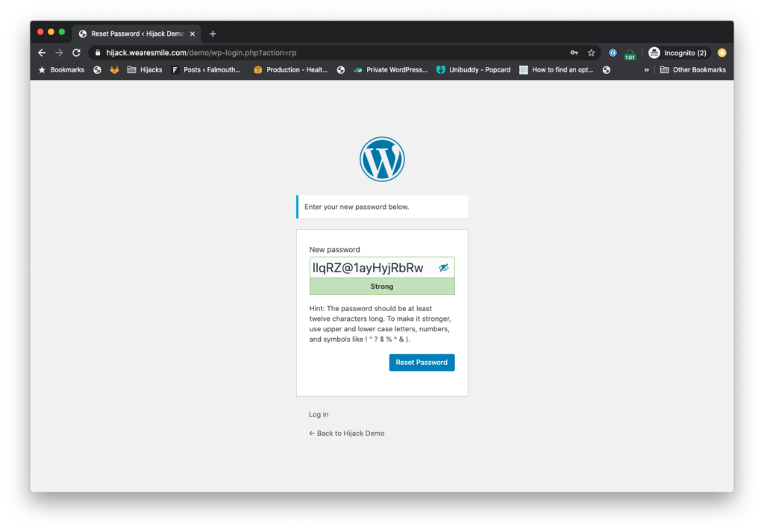The height and width of the screenshot is (532, 764).
Task: Click the red close window button
Action: point(40,32)
